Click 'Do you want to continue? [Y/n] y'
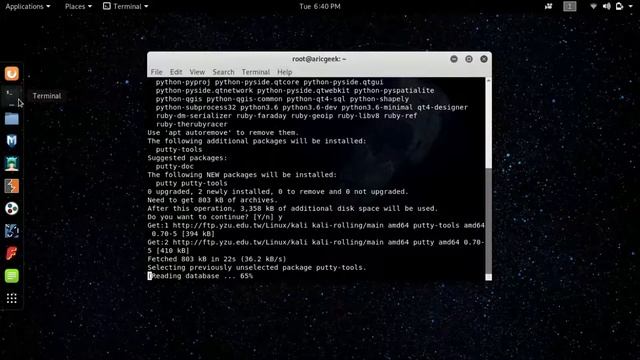Screen dimensions: 640x360 click(215, 217)
